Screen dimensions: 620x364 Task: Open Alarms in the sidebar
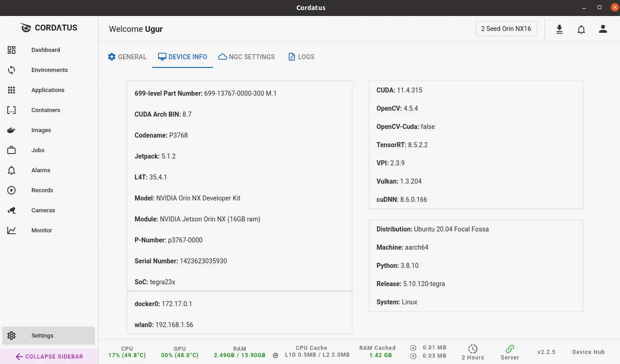coord(41,170)
